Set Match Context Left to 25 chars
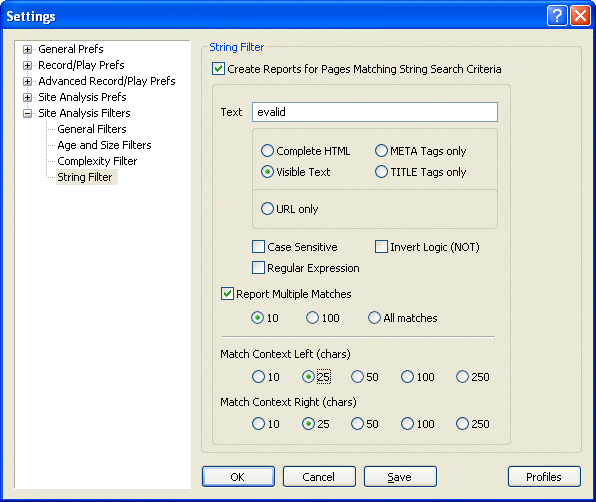Image resolution: width=596 pixels, height=502 pixels. coord(308,377)
